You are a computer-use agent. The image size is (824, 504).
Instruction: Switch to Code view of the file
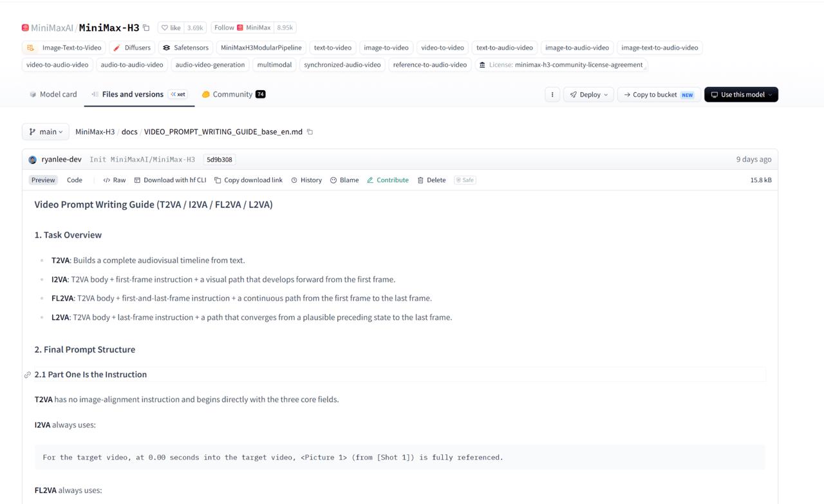click(x=75, y=180)
